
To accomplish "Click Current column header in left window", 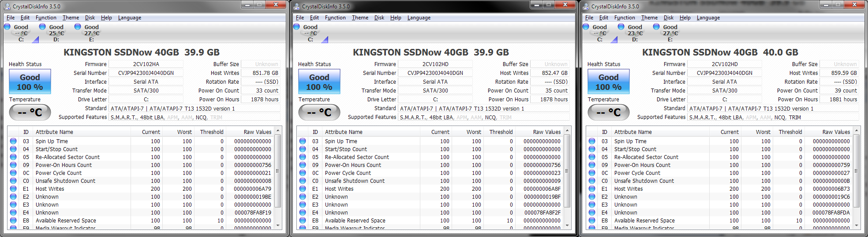I will [x=146, y=132].
